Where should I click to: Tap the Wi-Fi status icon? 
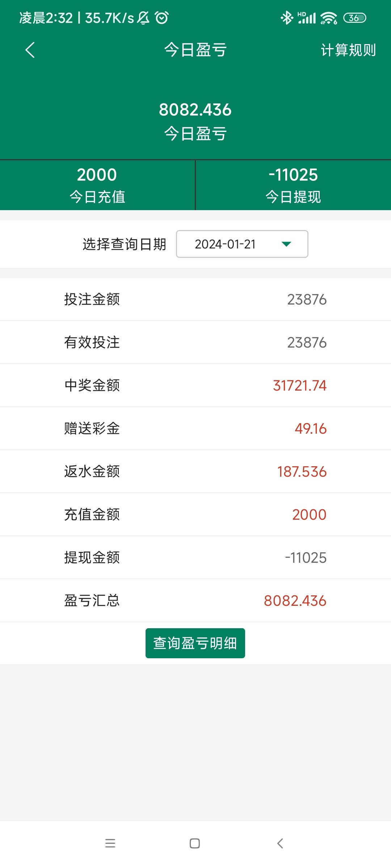pos(329,18)
